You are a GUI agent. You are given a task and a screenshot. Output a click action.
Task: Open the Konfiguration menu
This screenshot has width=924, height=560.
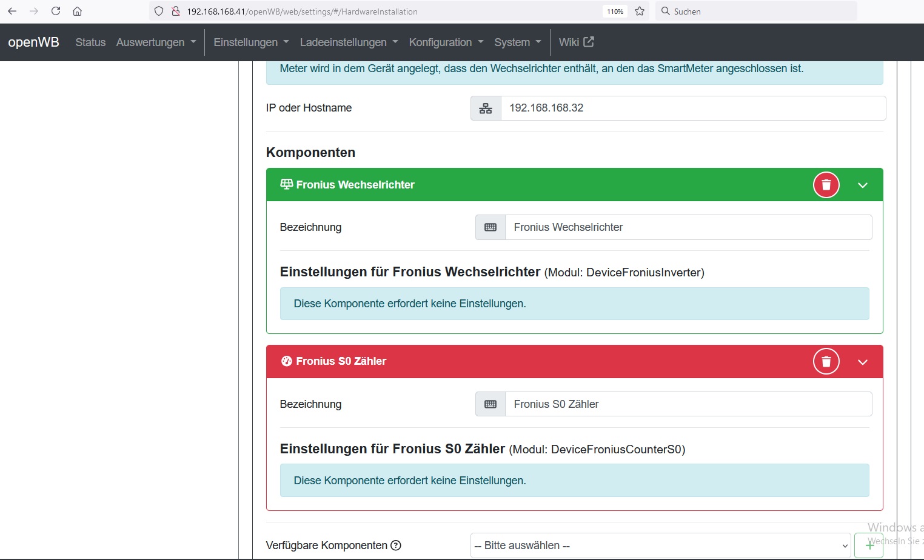446,42
